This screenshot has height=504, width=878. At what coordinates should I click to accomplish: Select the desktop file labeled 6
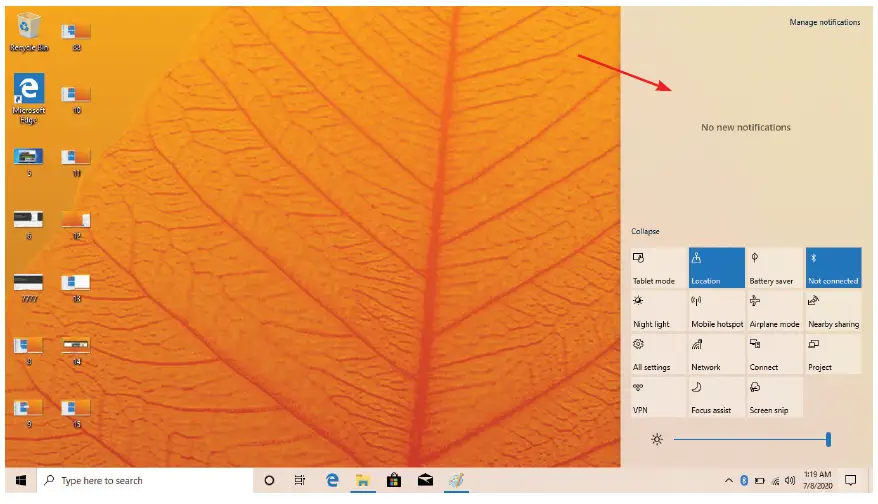point(29,225)
